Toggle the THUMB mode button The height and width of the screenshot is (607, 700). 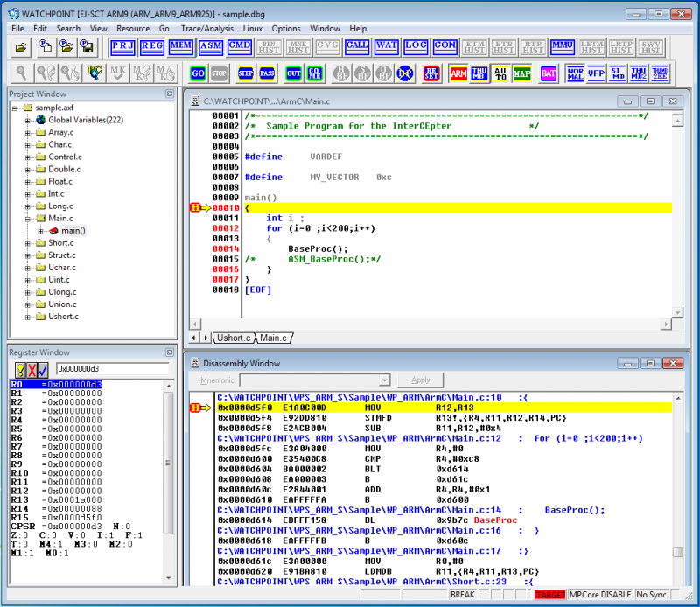click(479, 73)
